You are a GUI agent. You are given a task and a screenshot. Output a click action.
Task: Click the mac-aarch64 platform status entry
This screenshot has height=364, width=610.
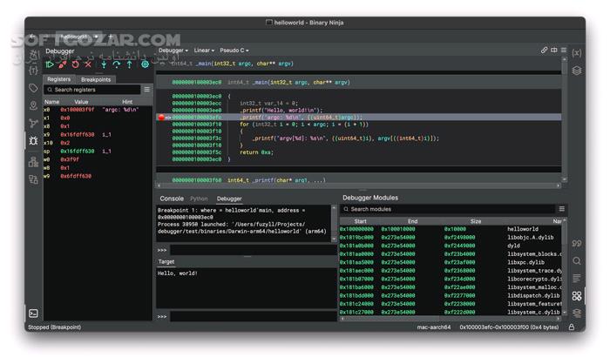point(434,327)
